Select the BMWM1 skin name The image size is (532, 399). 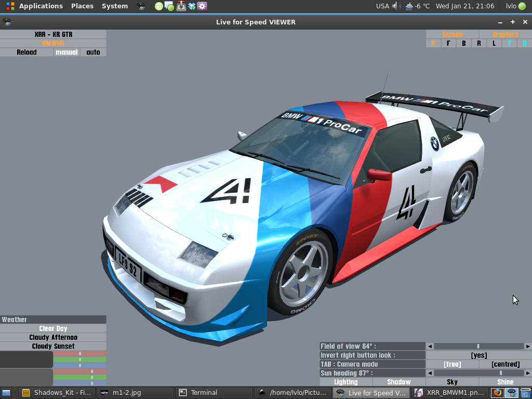coord(54,43)
